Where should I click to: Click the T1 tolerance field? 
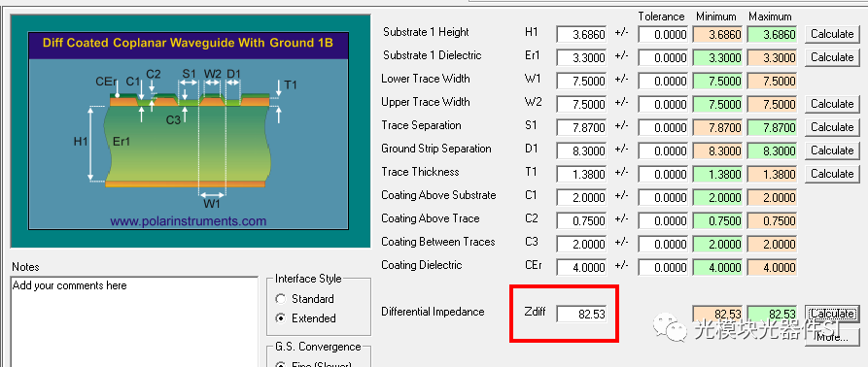[663, 174]
